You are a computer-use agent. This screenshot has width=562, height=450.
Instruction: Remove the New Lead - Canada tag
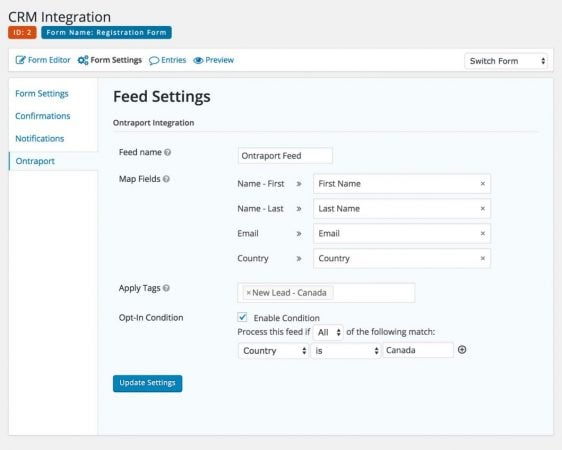[x=248, y=293]
